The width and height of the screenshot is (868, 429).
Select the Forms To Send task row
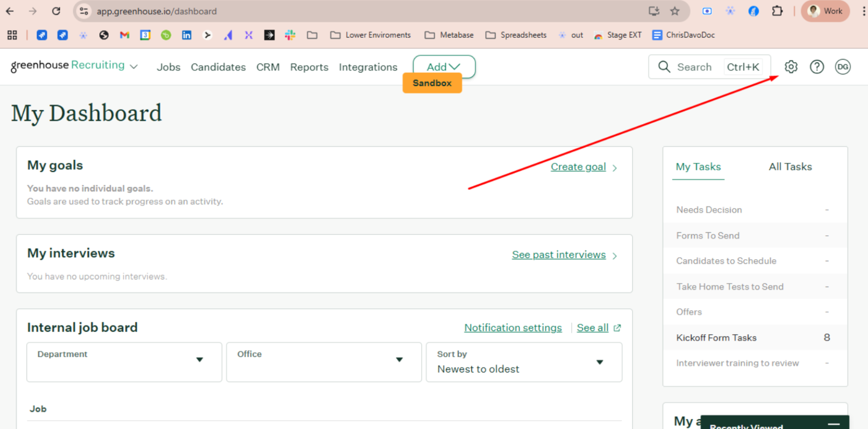(755, 236)
